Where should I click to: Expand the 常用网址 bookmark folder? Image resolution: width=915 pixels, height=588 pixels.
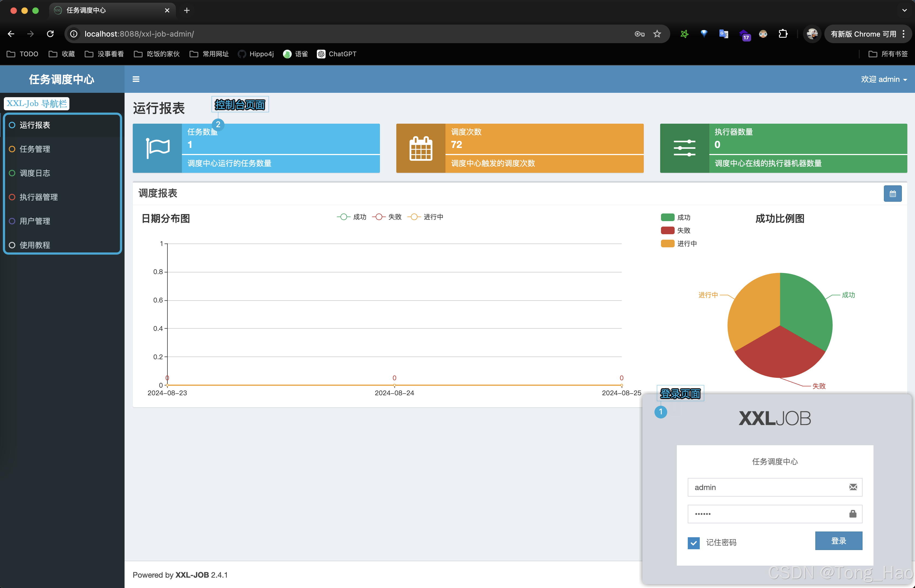pos(209,54)
